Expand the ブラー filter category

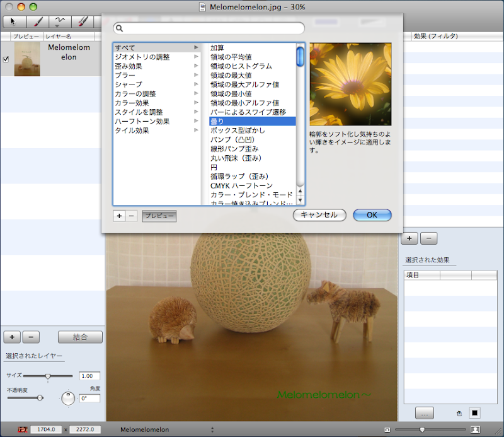(156, 75)
